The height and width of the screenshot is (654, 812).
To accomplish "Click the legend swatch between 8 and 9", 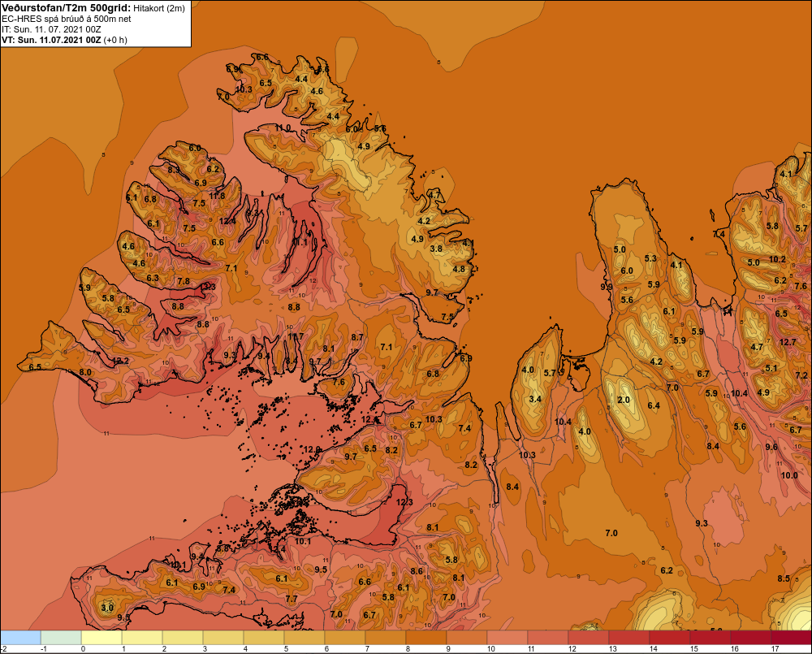I will click(427, 638).
